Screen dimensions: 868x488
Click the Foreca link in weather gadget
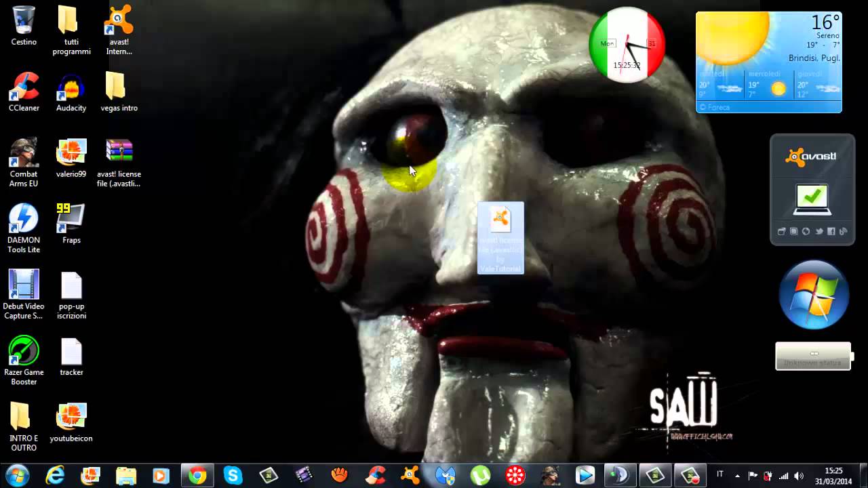click(716, 107)
